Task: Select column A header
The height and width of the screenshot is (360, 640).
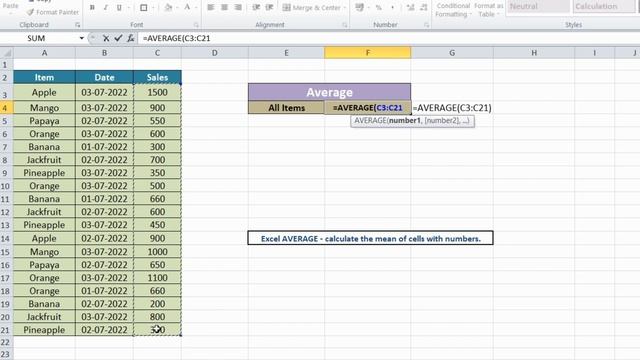Action: click(44, 53)
